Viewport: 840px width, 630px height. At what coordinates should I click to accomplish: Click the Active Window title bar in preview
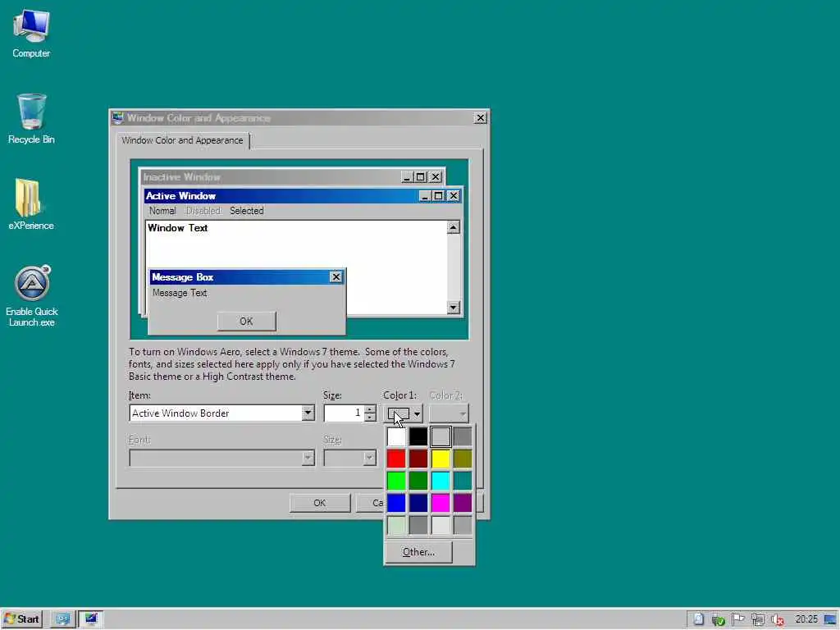coord(281,195)
